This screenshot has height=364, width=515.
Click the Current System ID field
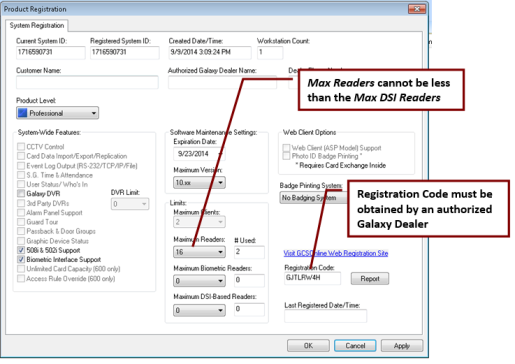pos(50,52)
